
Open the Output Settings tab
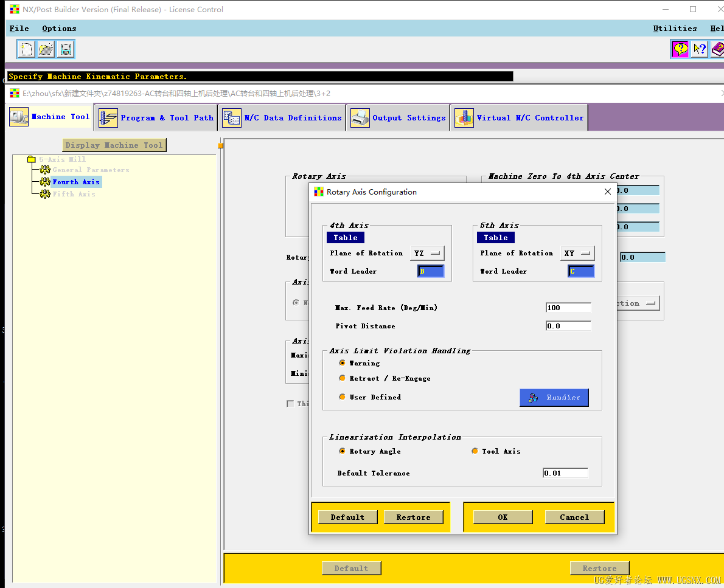click(399, 118)
